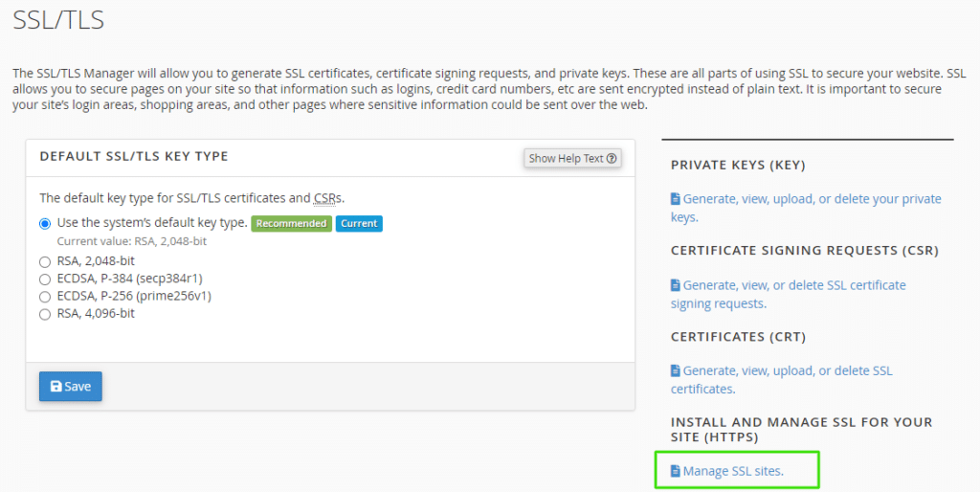Click the document icon beside private keys link

point(675,199)
